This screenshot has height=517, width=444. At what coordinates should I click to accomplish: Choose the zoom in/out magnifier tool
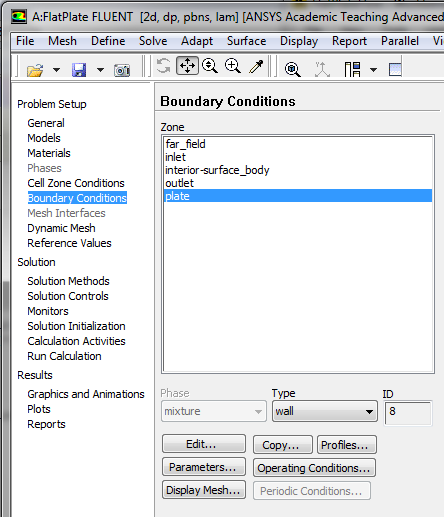[x=210, y=66]
